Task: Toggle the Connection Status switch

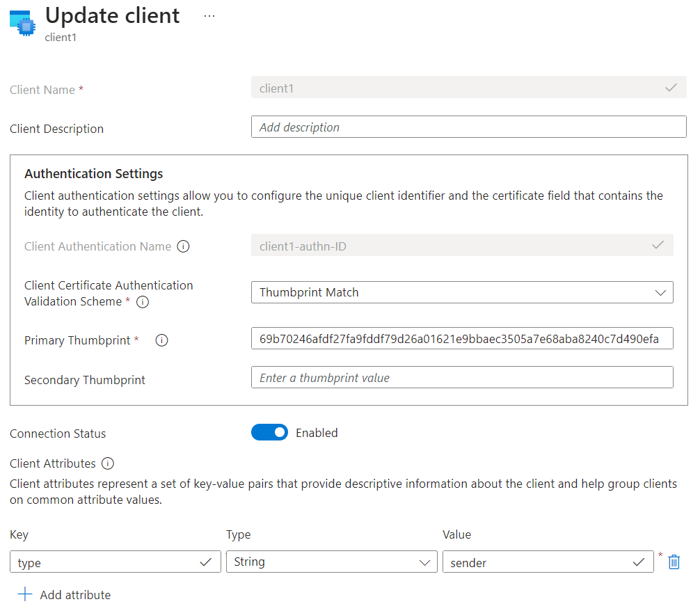Action: [x=269, y=433]
